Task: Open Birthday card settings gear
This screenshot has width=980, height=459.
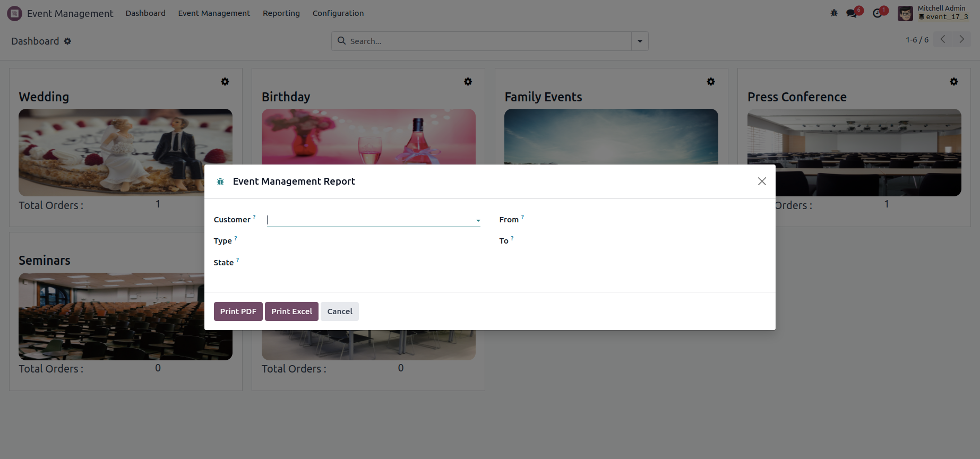Action: [x=468, y=82]
